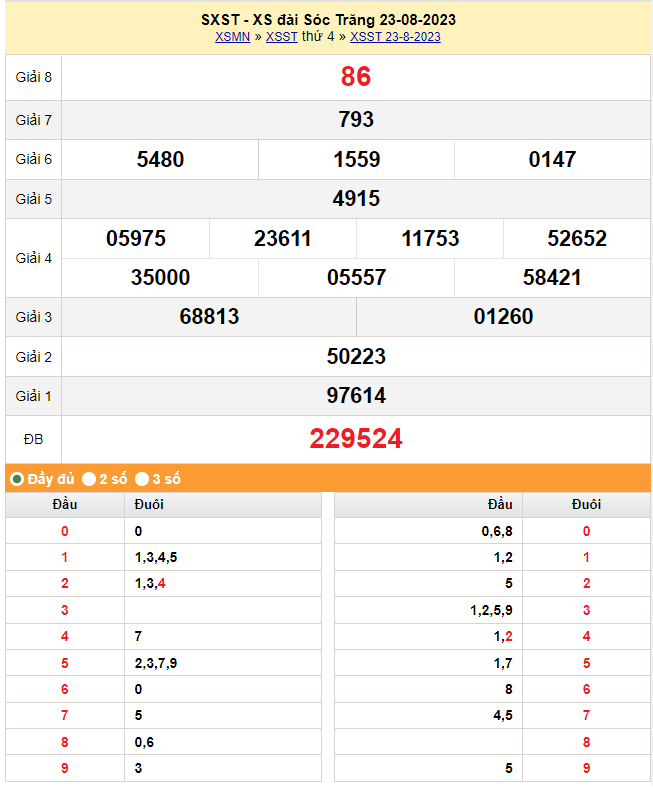653x788 pixels.
Task: Select the Giải 7 number 793
Action: click(356, 120)
